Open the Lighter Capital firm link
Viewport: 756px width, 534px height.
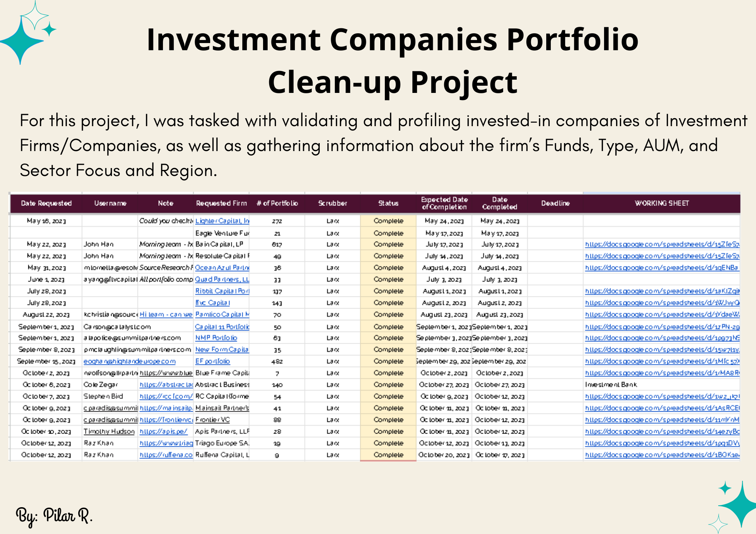coord(222,221)
